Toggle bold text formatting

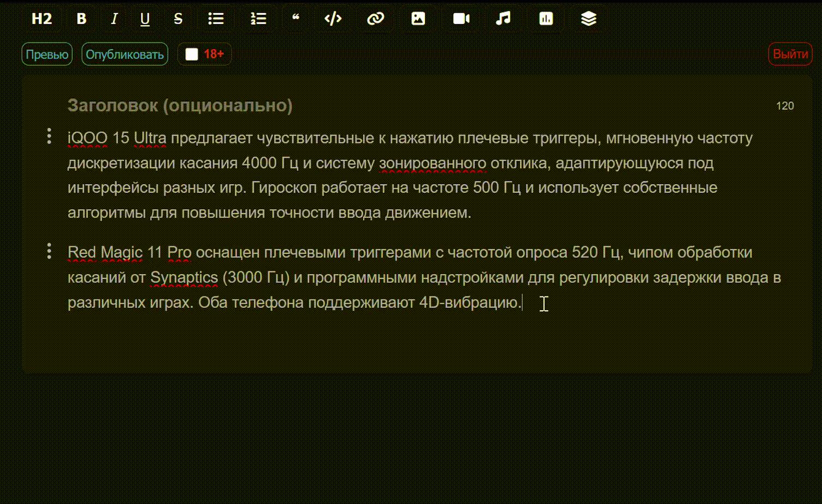(81, 19)
